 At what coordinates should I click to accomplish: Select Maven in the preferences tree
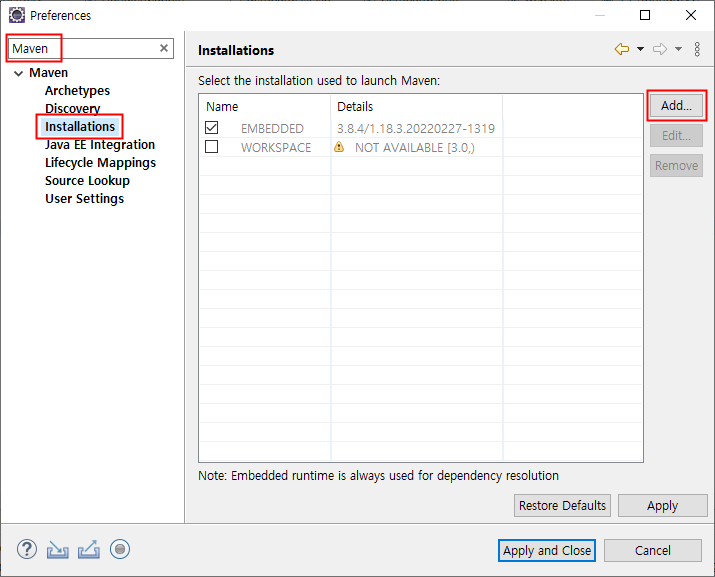(x=48, y=73)
